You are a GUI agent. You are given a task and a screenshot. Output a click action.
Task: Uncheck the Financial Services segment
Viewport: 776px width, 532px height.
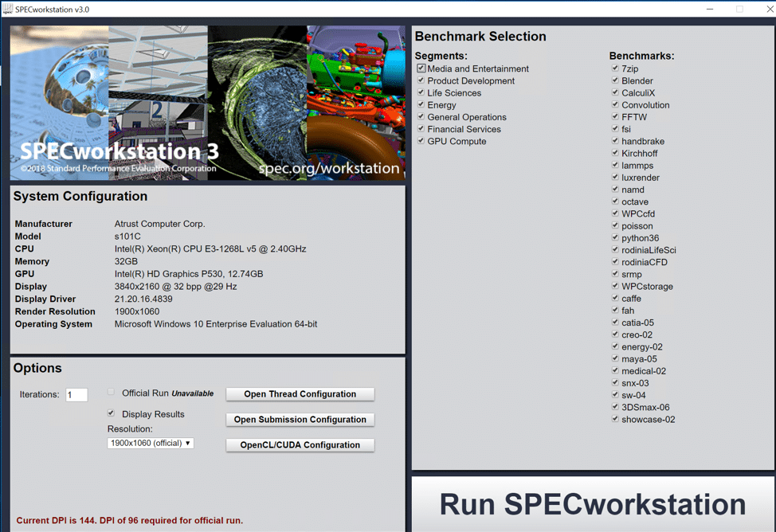(421, 129)
